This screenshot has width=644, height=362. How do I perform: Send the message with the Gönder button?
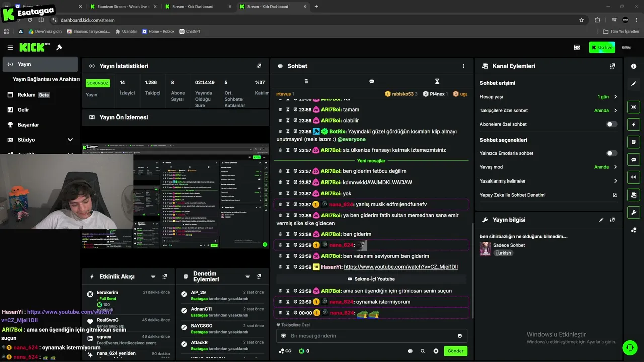(x=455, y=351)
